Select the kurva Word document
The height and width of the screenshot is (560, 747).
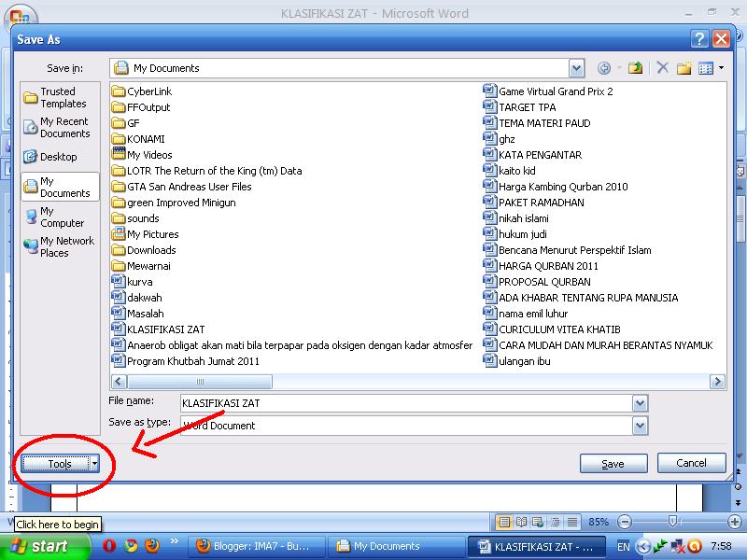coord(132,282)
